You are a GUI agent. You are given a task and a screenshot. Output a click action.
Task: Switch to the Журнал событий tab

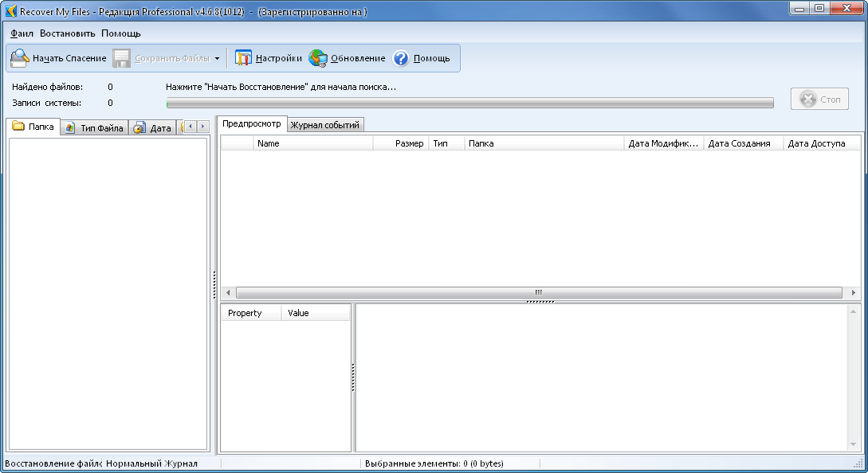325,125
